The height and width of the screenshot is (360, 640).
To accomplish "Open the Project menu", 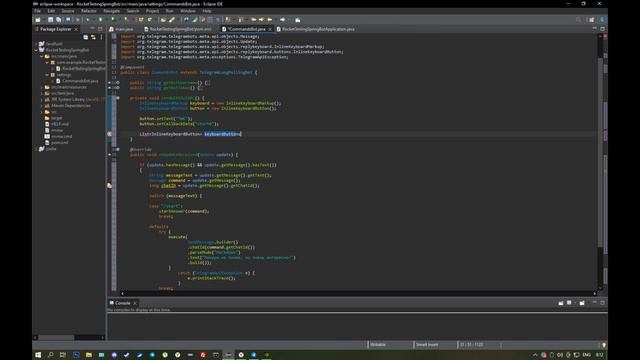I will 152,11.
